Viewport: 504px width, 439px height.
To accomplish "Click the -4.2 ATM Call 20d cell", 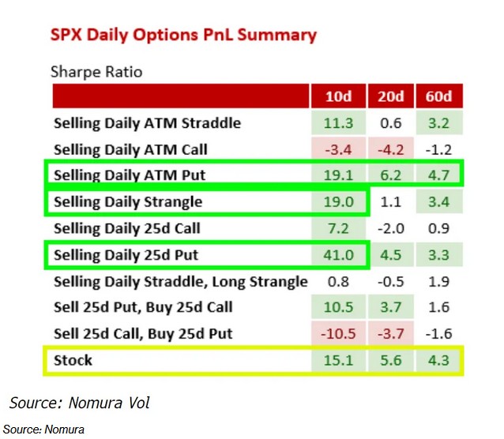I will point(390,150).
